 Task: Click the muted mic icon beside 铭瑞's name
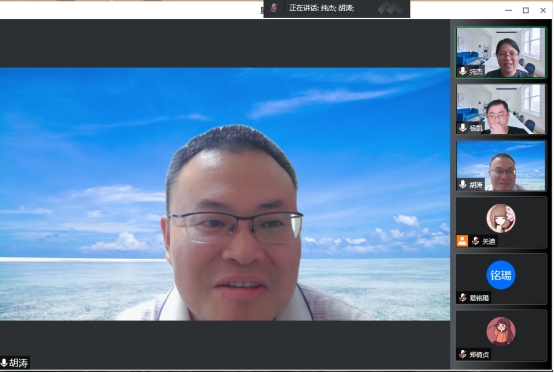click(463, 298)
